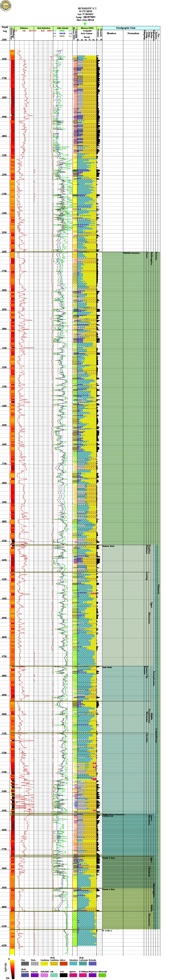The image size is (189, 980).
Task: Click the Litho-Density track header
Action: pyautogui.click(x=63, y=28)
